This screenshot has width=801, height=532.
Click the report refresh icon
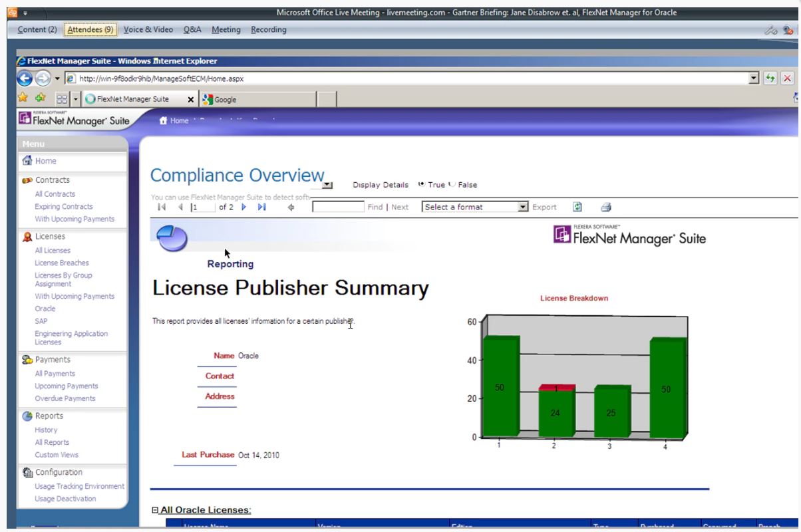pos(578,207)
